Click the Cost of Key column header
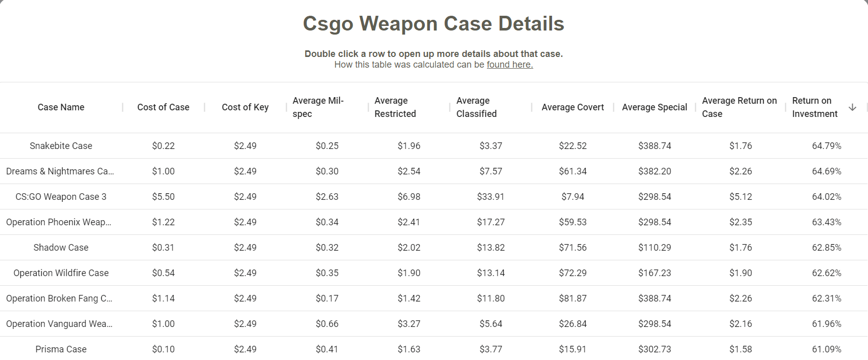 tap(245, 107)
